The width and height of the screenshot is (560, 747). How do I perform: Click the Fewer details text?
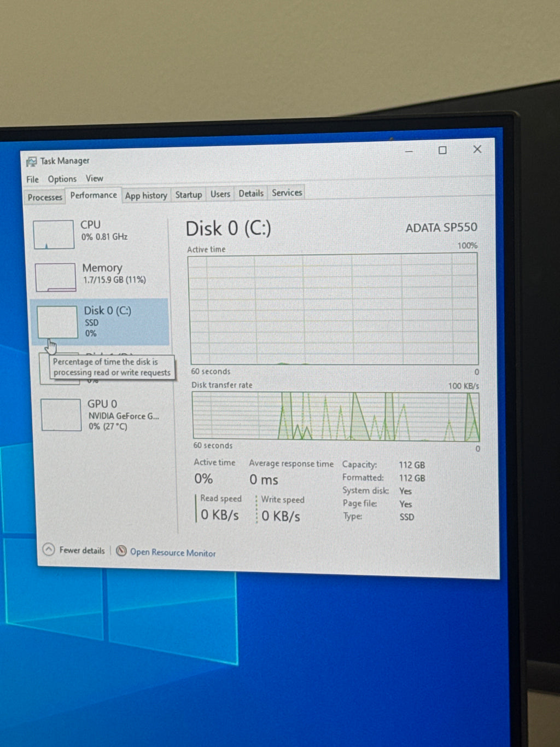pyautogui.click(x=82, y=551)
